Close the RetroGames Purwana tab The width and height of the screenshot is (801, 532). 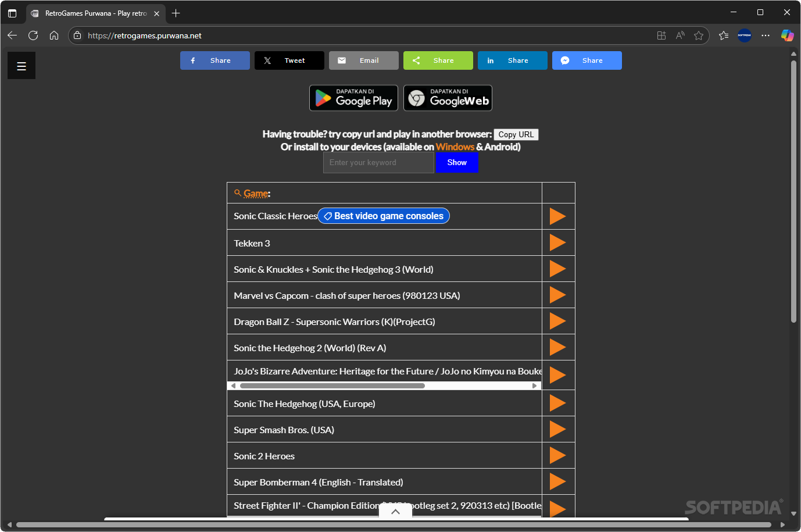tap(156, 13)
